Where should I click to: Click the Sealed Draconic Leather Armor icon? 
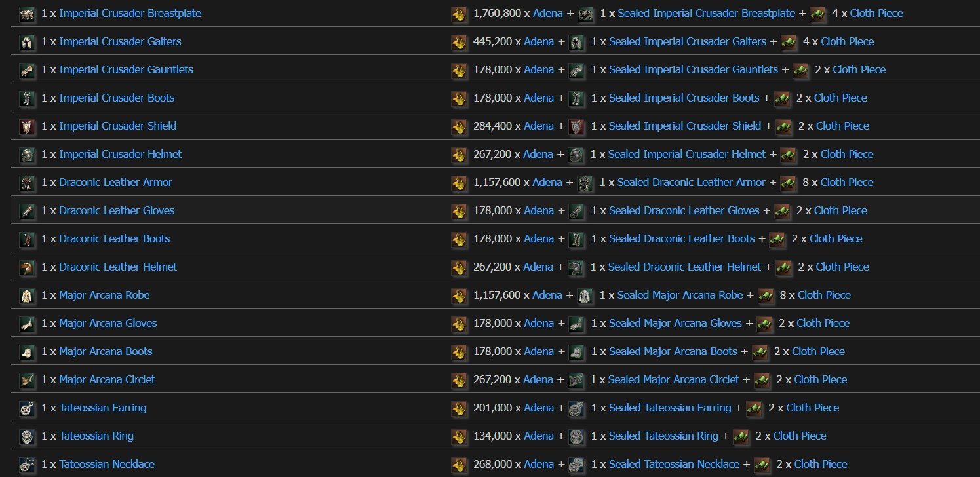click(x=585, y=183)
